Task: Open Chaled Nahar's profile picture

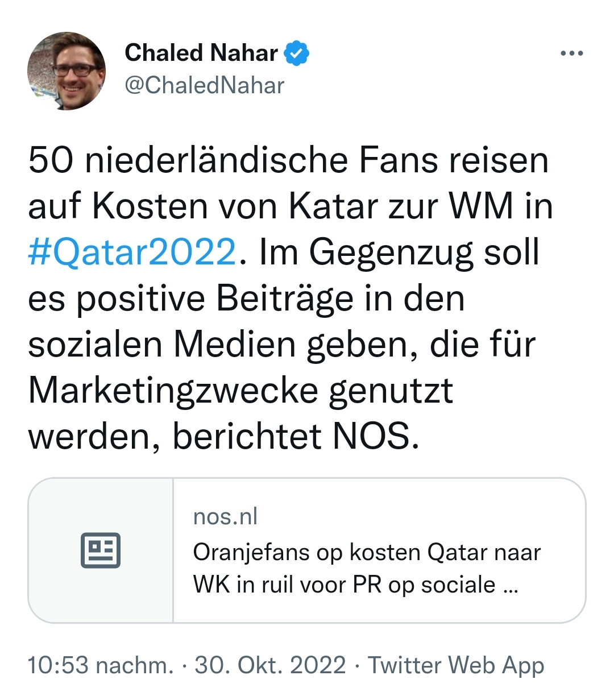Action: (x=67, y=71)
